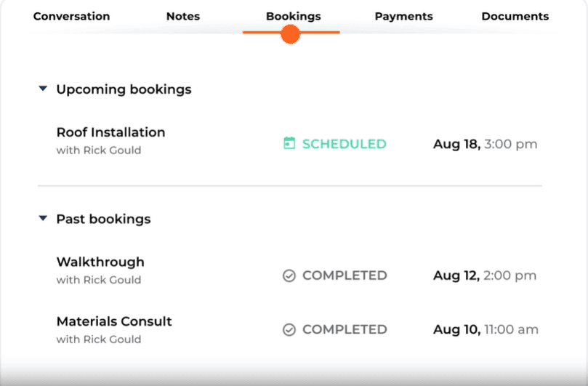Collapse the Upcoming bookings section

43,89
